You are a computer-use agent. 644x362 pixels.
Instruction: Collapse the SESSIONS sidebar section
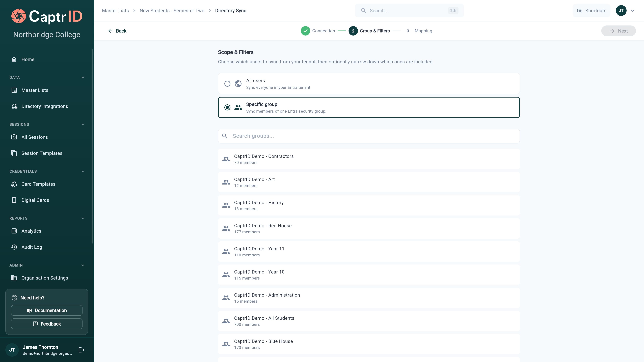[x=83, y=124]
